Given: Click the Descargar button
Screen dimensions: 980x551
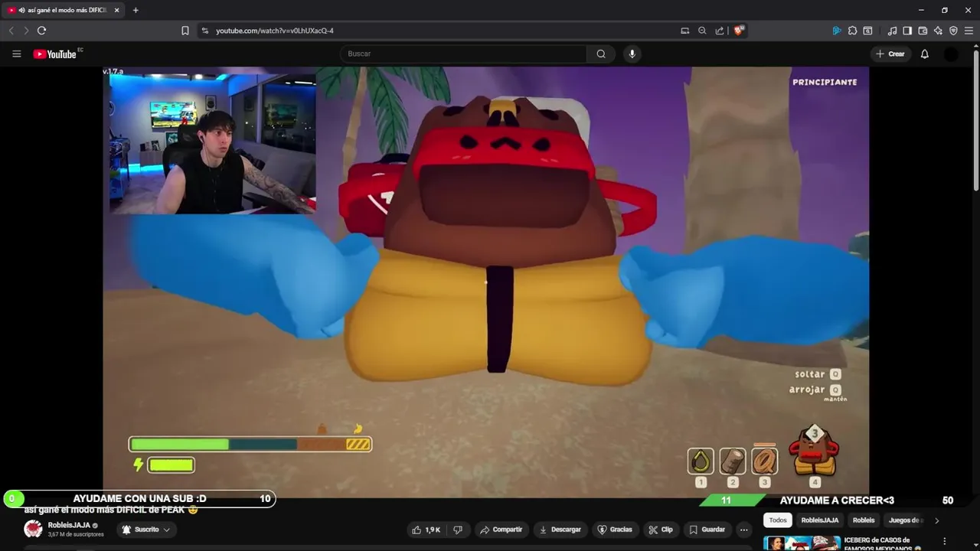Looking at the screenshot, I should click(x=560, y=530).
